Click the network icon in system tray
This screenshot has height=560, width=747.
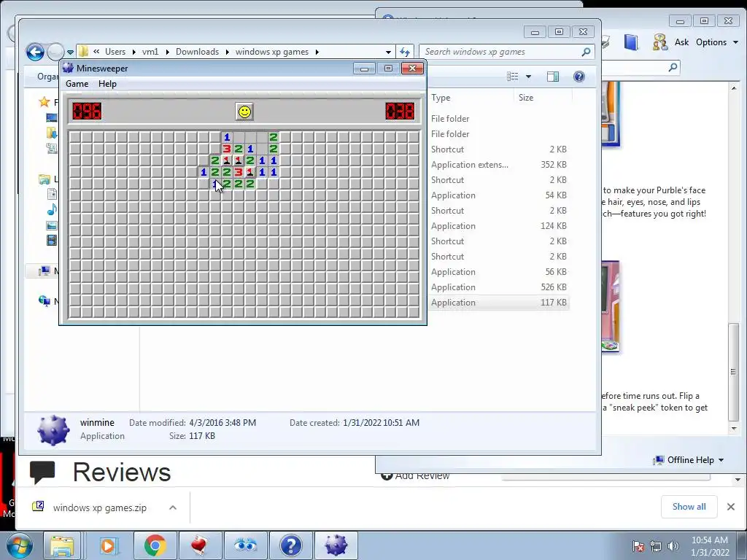click(656, 546)
